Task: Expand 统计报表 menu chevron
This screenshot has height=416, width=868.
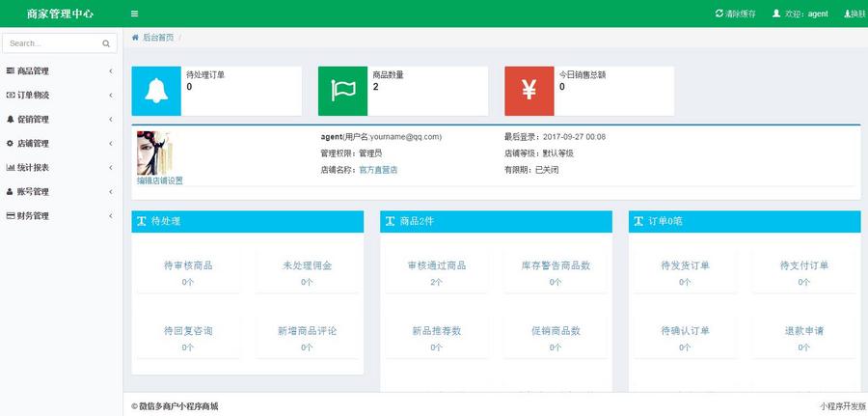Action: pos(111,167)
